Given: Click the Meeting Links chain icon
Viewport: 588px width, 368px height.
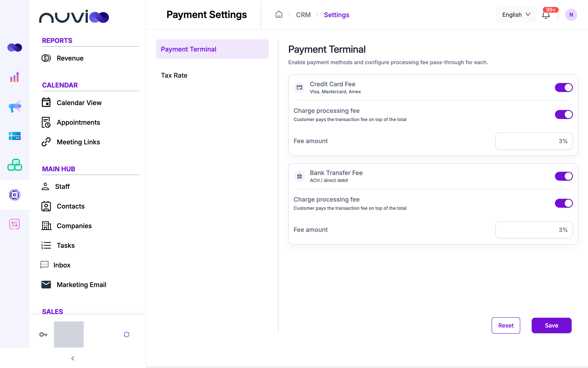Looking at the screenshot, I should [46, 142].
